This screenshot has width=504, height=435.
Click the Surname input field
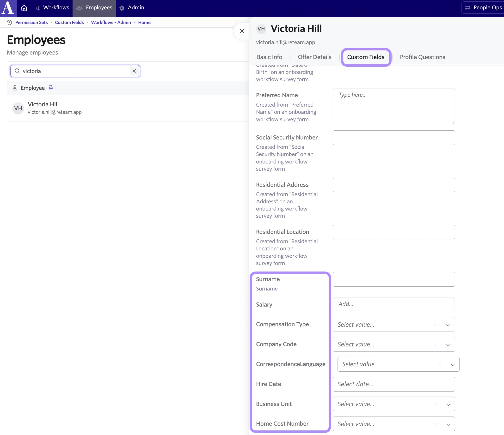click(394, 279)
